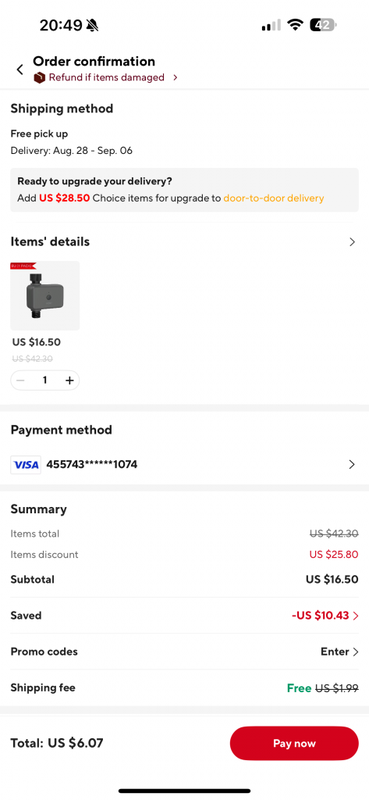The height and width of the screenshot is (800, 369).
Task: Select the card number 455743******1074
Action: (x=92, y=465)
